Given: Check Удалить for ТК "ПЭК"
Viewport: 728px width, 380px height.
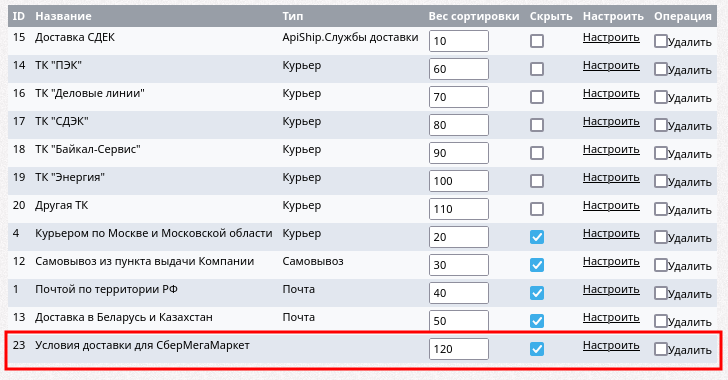Looking at the screenshot, I should (x=661, y=69).
